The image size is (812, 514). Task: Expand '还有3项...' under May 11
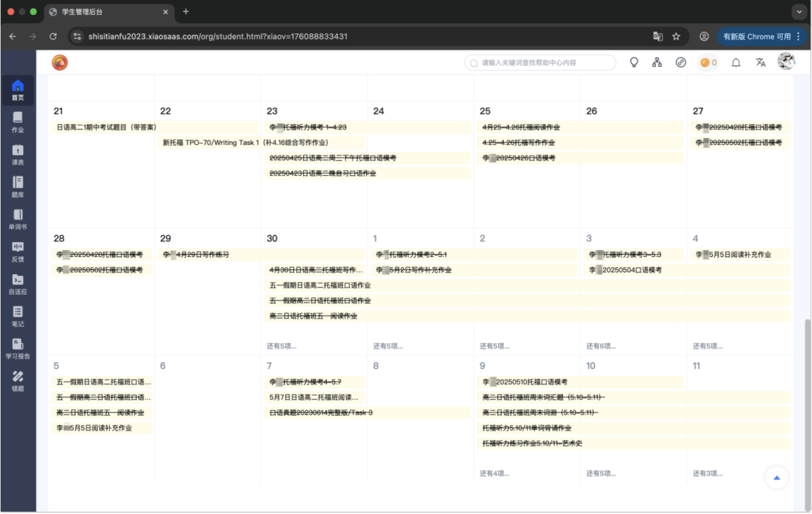[x=707, y=473]
